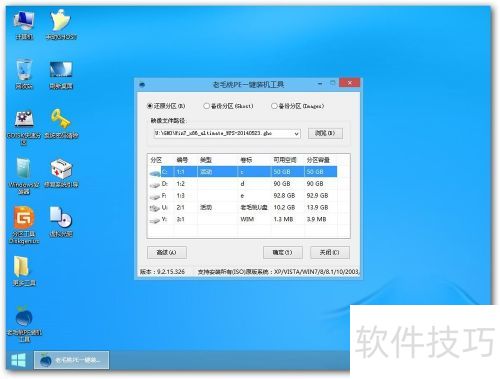500x379 pixels.
Task: Select the 备份分区 (Images) radio button
Action: point(274,106)
